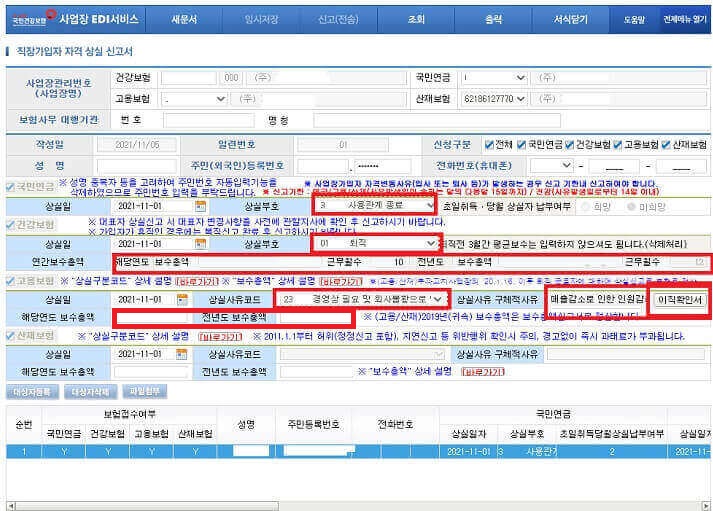713x511 pixels.
Task: Toggle the 국민연금 section checkbox on left
Action: [10, 187]
